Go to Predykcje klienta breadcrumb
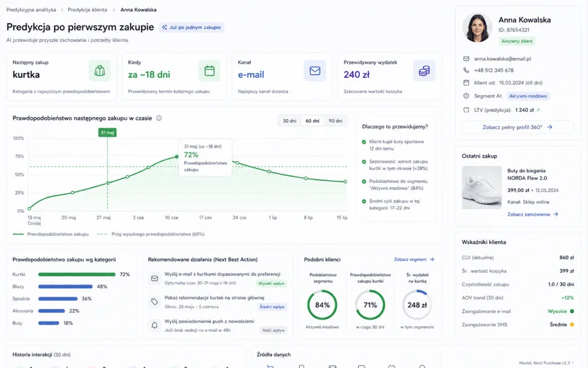This screenshot has height=368, width=588. [88, 10]
